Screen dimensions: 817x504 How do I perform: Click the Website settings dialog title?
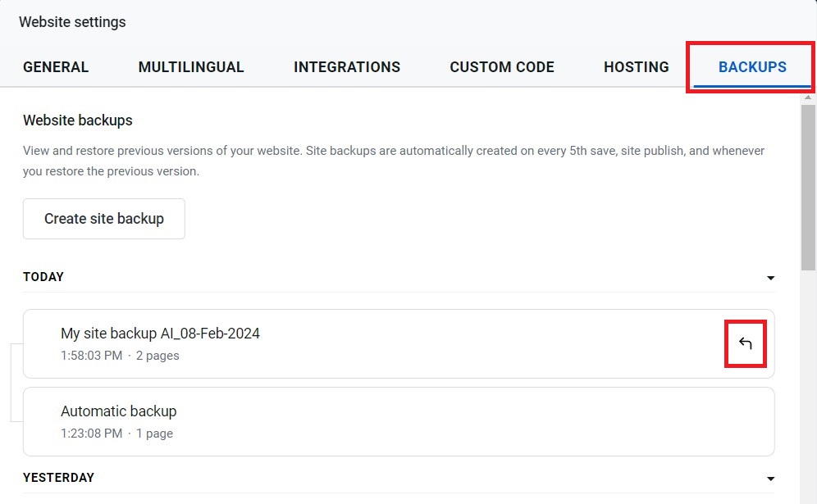[72, 22]
